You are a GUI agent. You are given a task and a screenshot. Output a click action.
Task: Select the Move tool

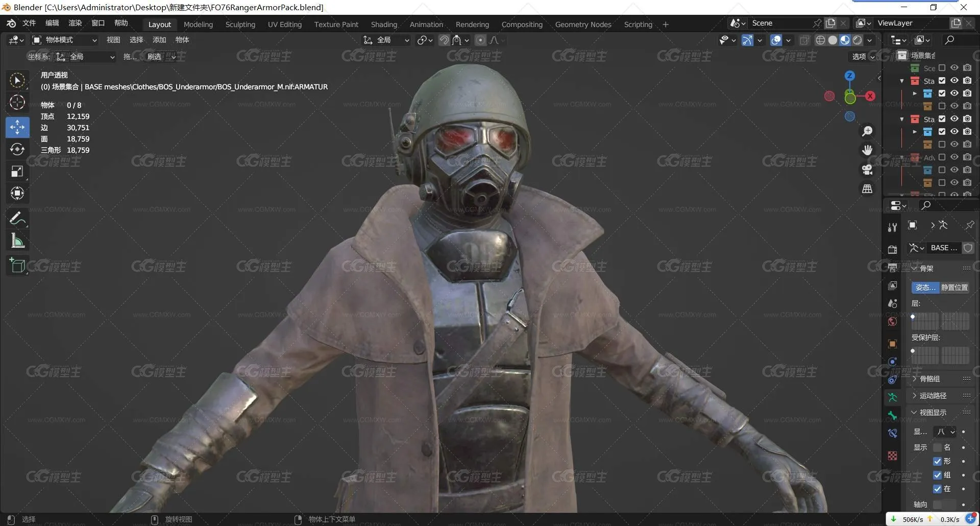coord(17,127)
